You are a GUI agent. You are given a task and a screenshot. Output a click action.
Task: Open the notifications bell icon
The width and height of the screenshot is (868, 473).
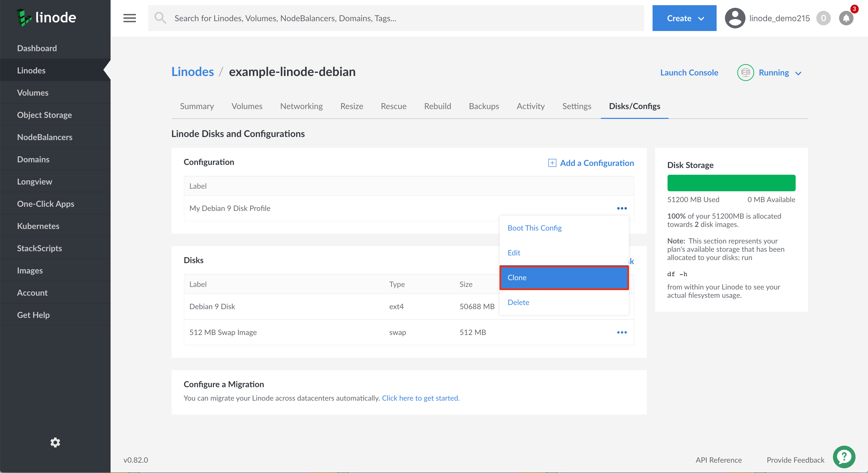pyautogui.click(x=846, y=18)
